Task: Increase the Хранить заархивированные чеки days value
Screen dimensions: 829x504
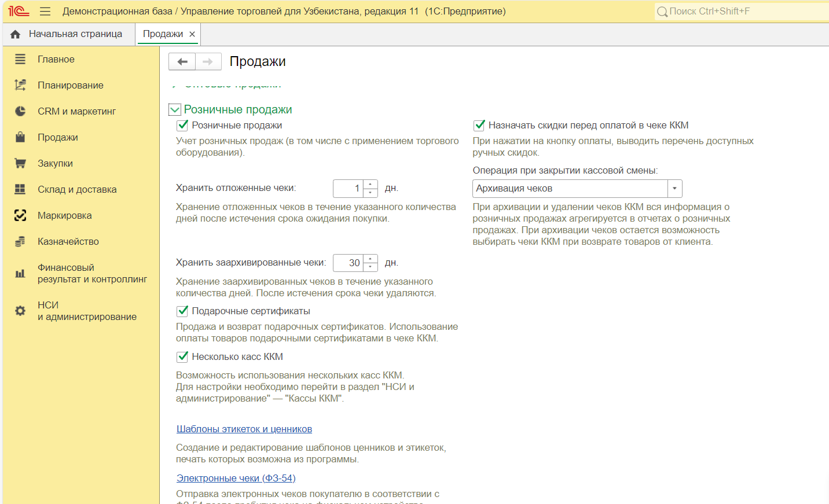Action: tap(371, 259)
